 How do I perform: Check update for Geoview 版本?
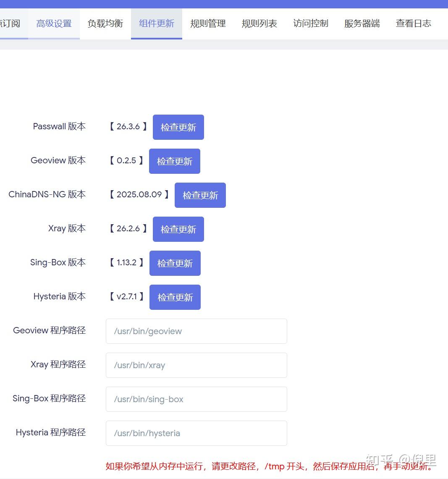[175, 161]
